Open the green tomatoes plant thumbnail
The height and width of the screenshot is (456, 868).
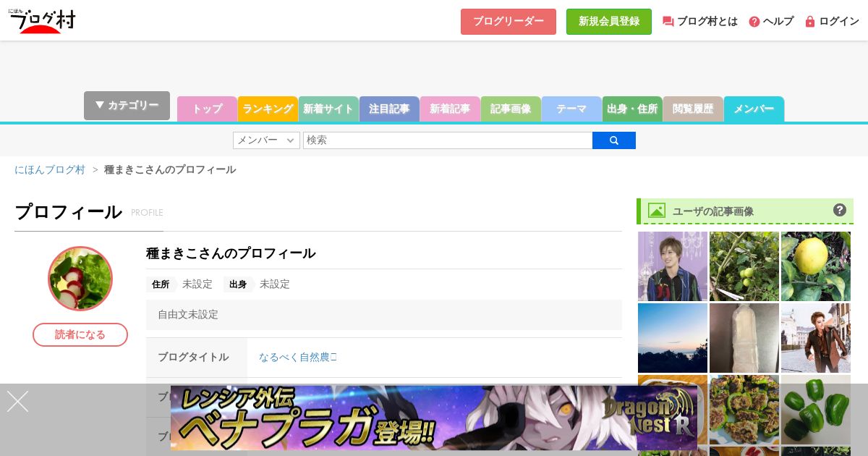click(744, 266)
